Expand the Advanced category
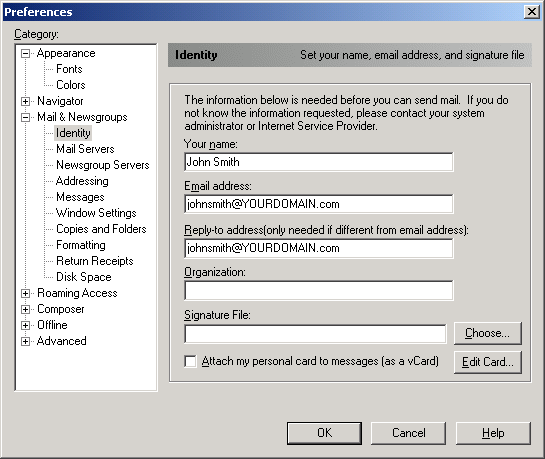This screenshot has width=545, height=459. [x=25, y=342]
